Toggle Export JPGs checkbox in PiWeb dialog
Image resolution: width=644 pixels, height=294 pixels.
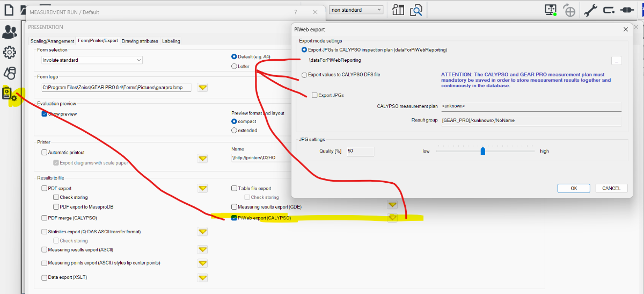coord(314,95)
